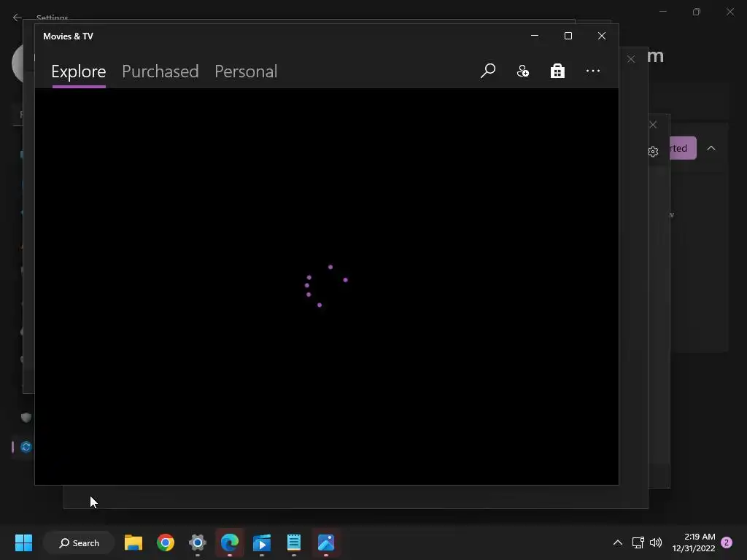
Task: Click the gear icon in the background panel
Action: coord(653,152)
